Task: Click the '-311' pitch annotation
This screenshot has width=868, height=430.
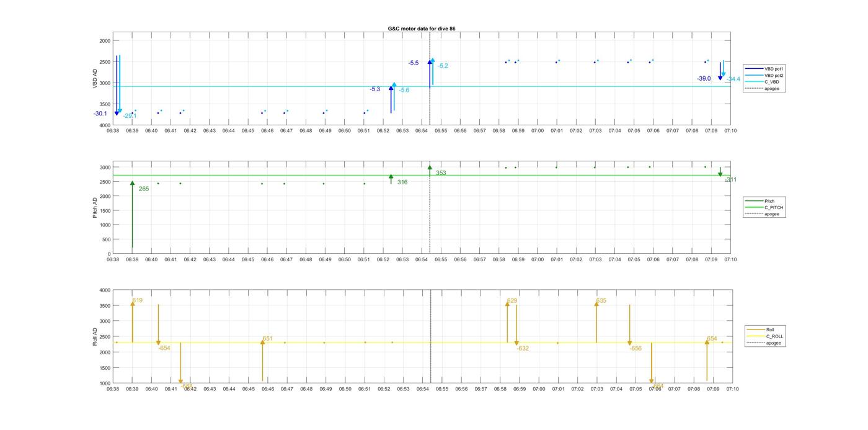Action: click(731, 180)
